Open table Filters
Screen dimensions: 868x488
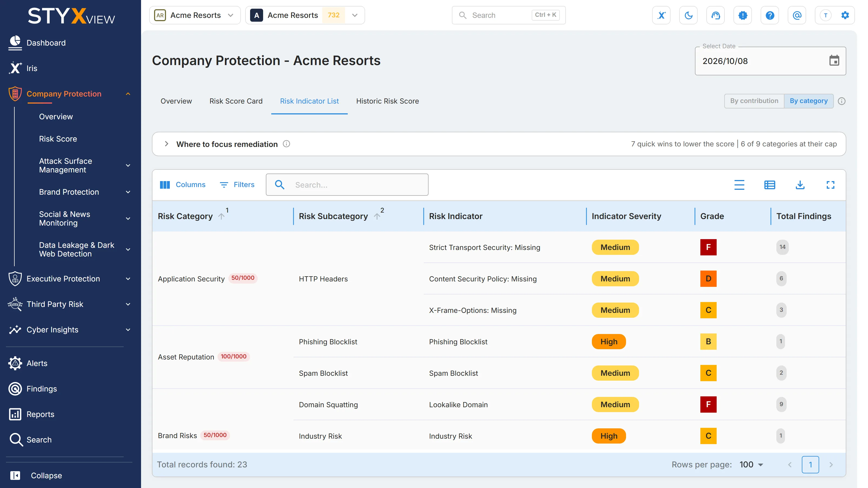(237, 185)
